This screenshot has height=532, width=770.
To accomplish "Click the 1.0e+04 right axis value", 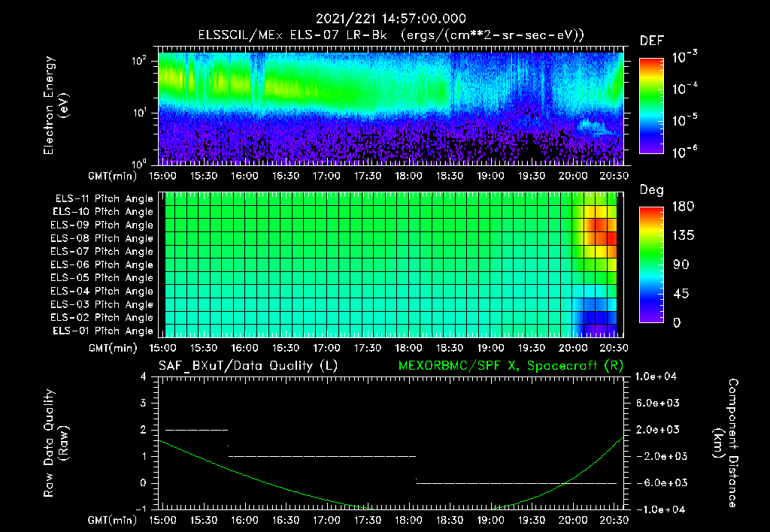I will (x=656, y=376).
